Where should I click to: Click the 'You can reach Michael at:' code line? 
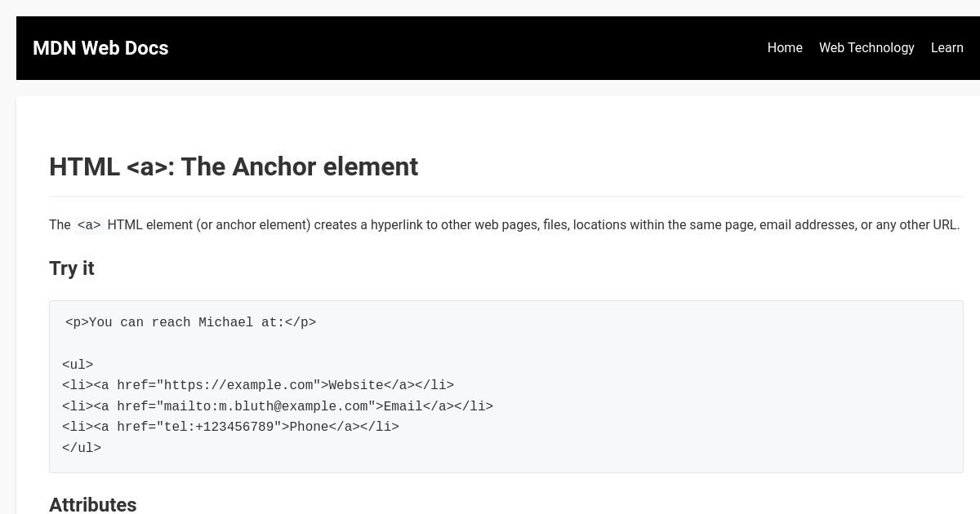190,322
